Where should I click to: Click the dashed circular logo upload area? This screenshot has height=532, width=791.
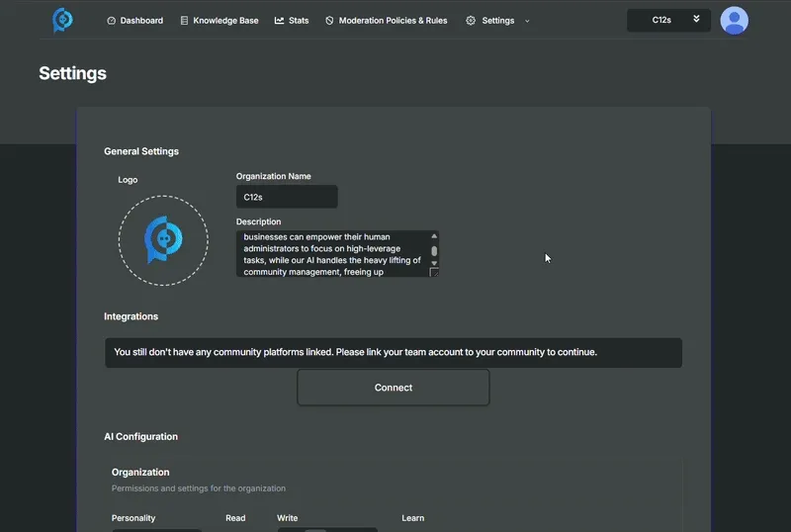tap(163, 240)
